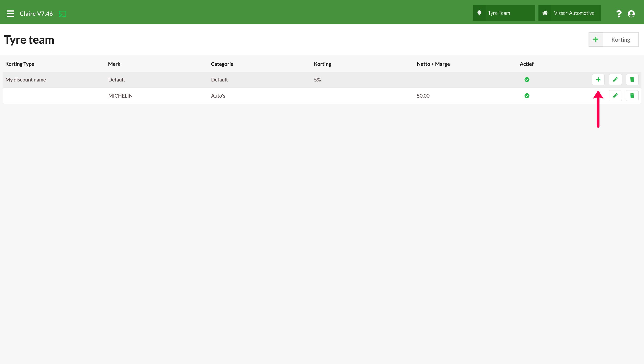Select the Default Categorie cell

[x=219, y=80]
